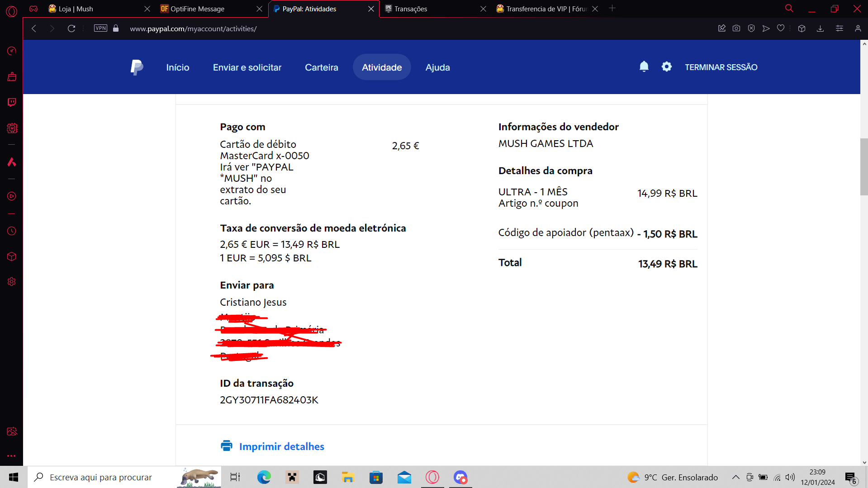Screen dimensions: 868x488
Task: Click the address bar URL
Action: click(x=193, y=28)
